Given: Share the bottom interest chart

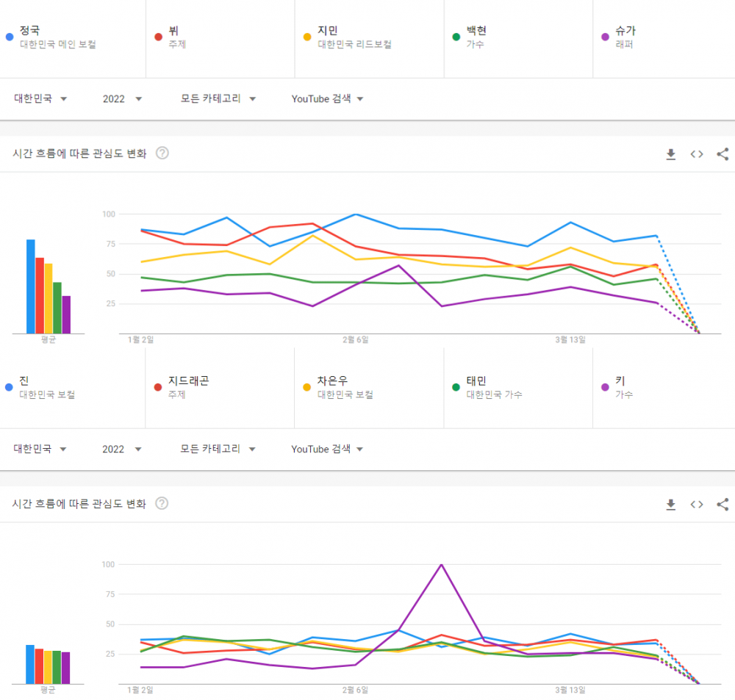Looking at the screenshot, I should point(723,505).
